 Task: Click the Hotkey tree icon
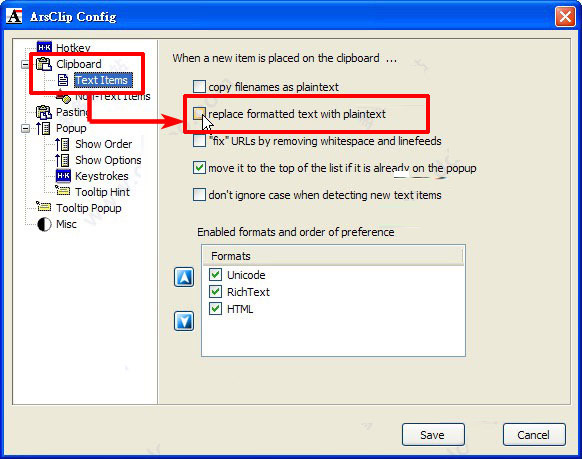(44, 47)
